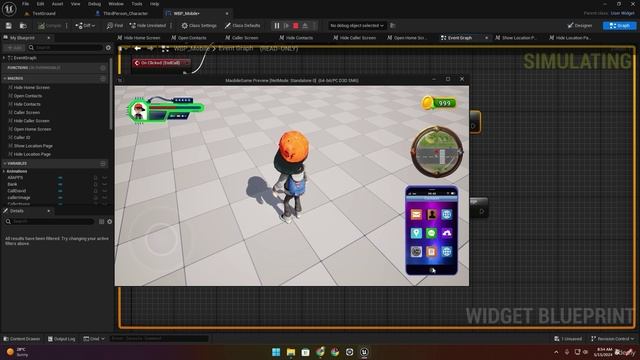Collapse the VARIABLES section
This screenshot has height=360, width=640.
[x=5, y=163]
